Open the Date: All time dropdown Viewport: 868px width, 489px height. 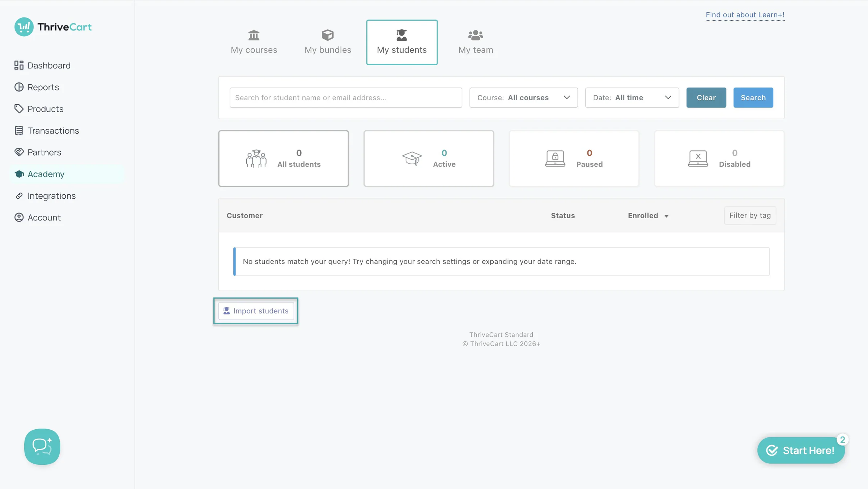point(632,98)
